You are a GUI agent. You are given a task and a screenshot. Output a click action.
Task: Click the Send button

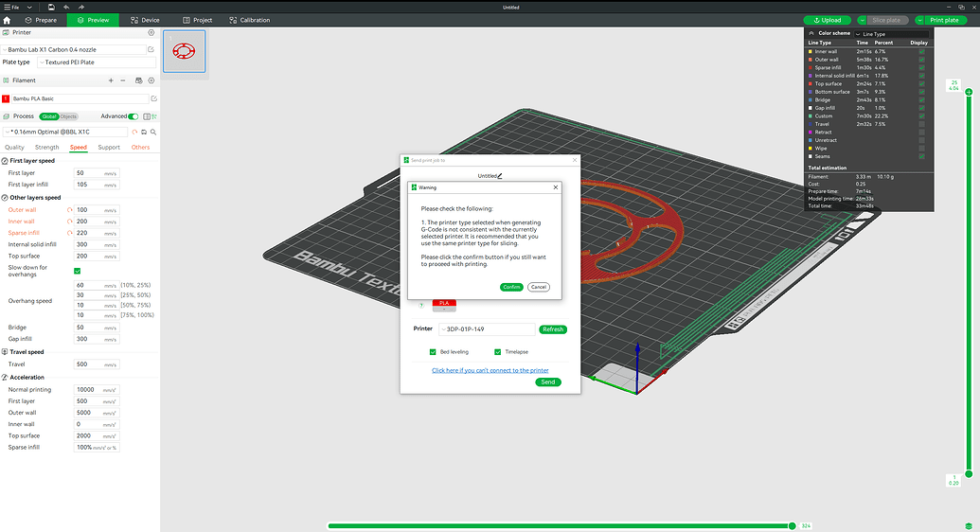548,382
